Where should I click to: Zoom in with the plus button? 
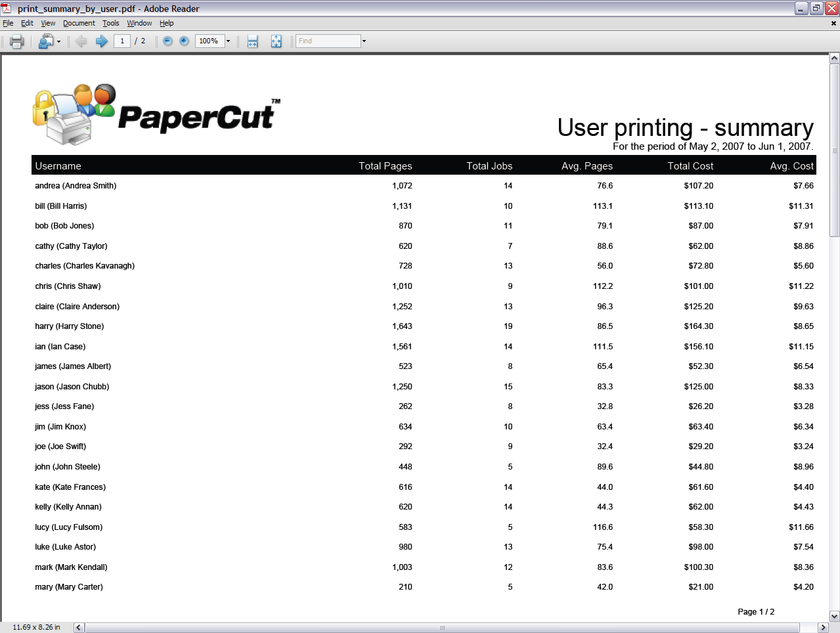click(x=185, y=41)
